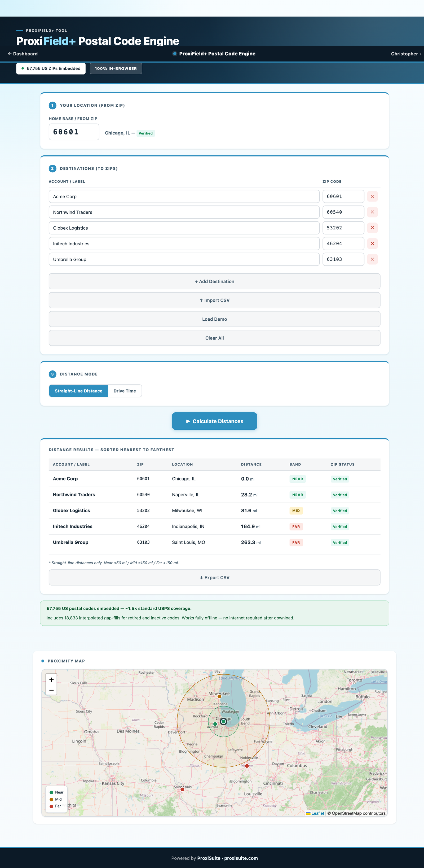Switch to Drive Time mode
424x868 pixels.
[x=125, y=391]
